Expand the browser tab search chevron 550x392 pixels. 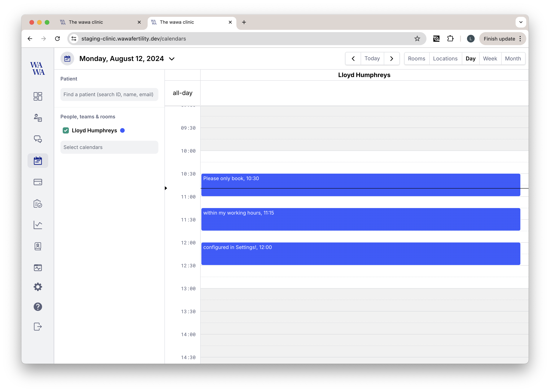pos(521,22)
